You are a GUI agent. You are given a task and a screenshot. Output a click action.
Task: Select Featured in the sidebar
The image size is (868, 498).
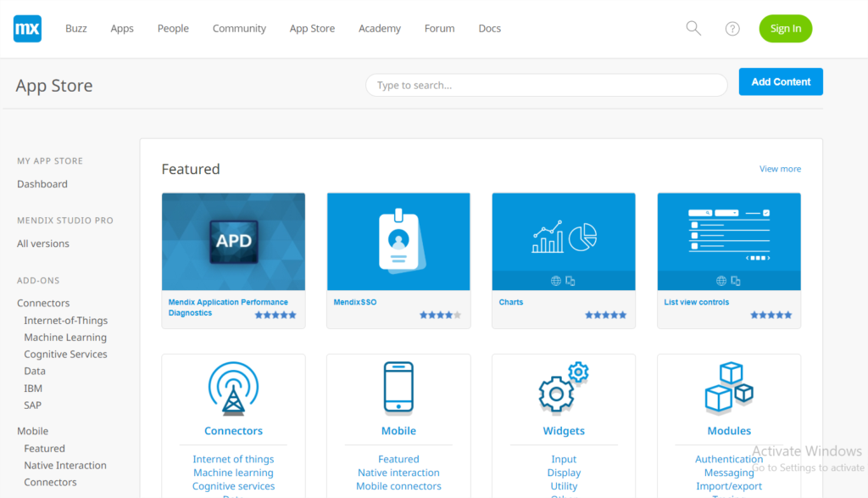point(44,448)
